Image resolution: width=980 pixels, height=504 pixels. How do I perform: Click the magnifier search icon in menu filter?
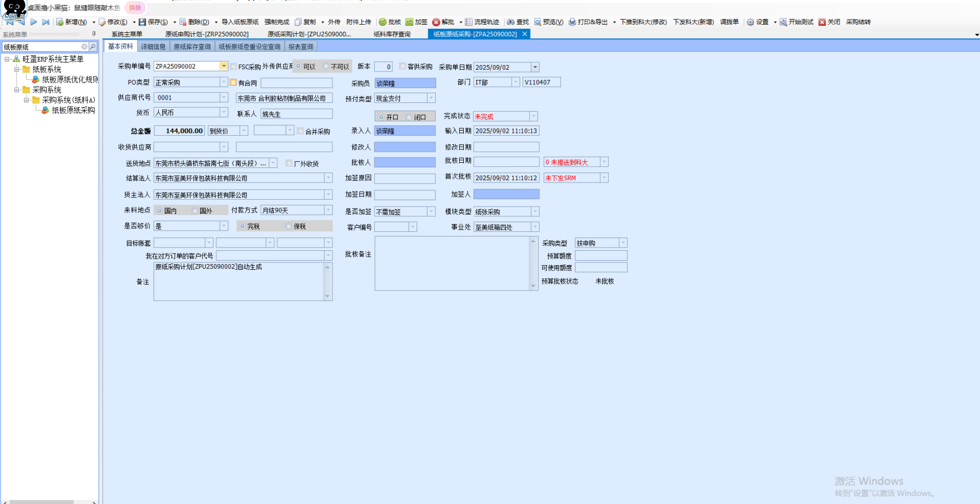pyautogui.click(x=93, y=47)
